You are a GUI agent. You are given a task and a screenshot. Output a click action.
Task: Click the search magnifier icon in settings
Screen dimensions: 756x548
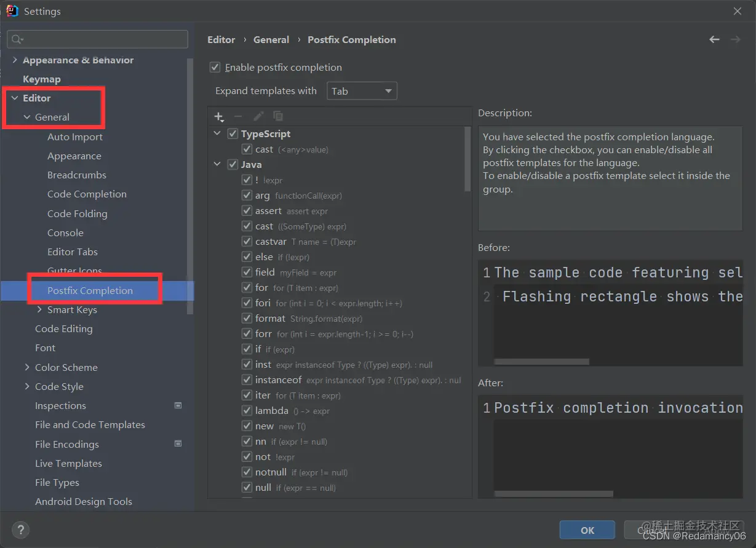pos(17,39)
